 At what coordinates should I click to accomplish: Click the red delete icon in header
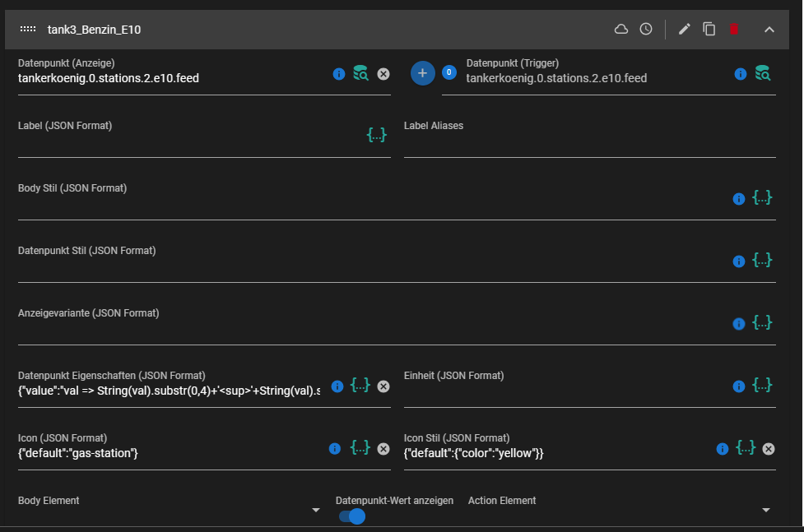734,30
